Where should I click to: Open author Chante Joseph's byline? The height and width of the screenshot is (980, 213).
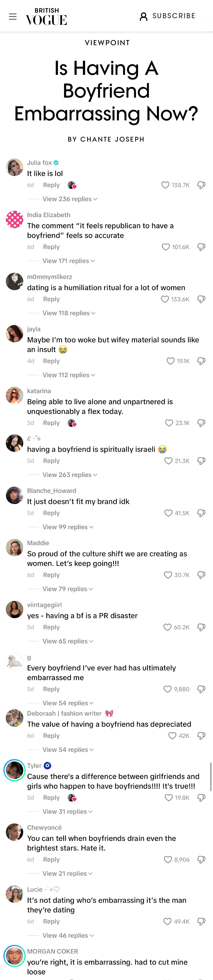(x=106, y=139)
